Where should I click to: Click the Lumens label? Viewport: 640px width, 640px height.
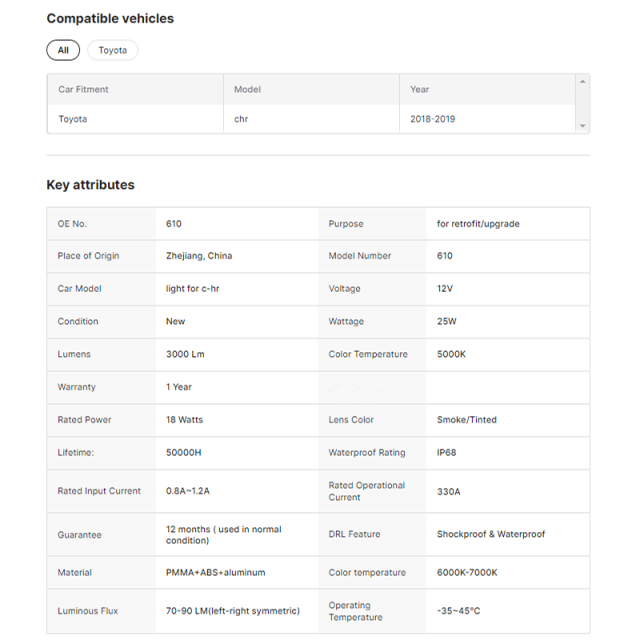pyautogui.click(x=74, y=354)
